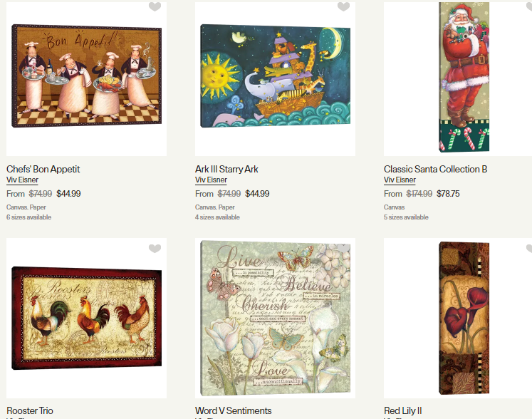Open the Word V Sentiments image
The height and width of the screenshot is (419, 532).
275,318
